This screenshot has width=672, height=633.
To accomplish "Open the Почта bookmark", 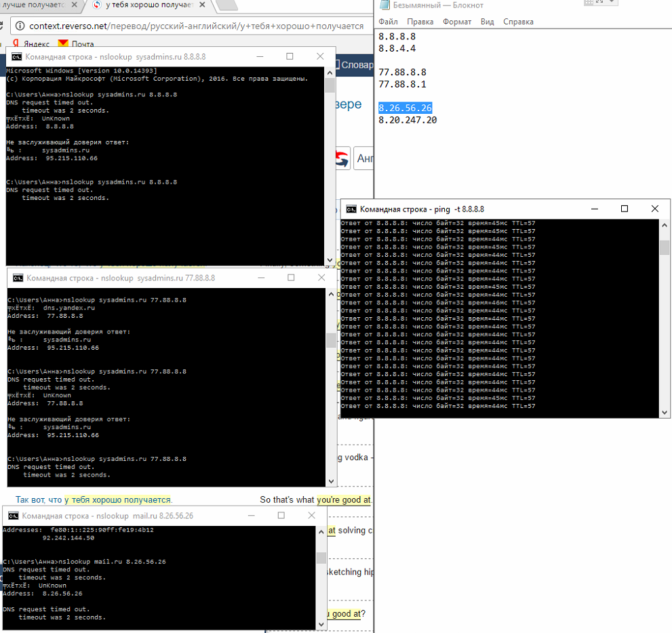I will click(76, 43).
